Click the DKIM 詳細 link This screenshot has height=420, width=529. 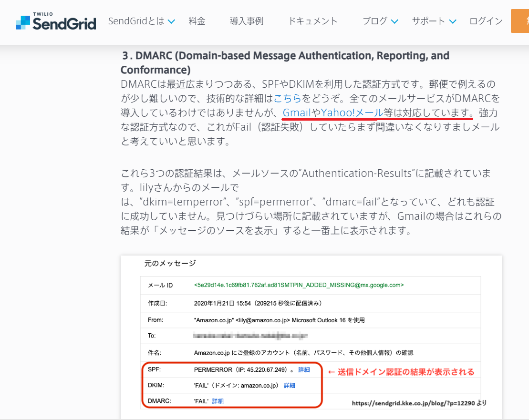[x=290, y=385]
